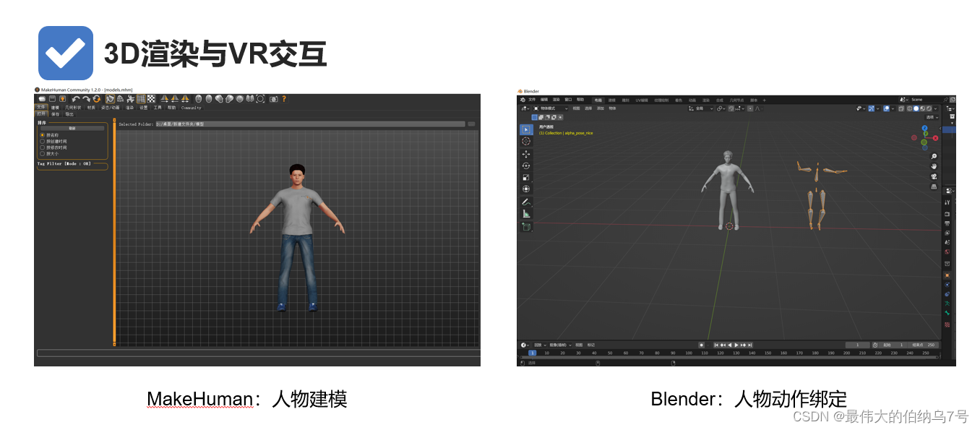Screen dimensions: 980x430
Task: Click the plus button to add Blender workspace
Action: pyautogui.click(x=764, y=100)
